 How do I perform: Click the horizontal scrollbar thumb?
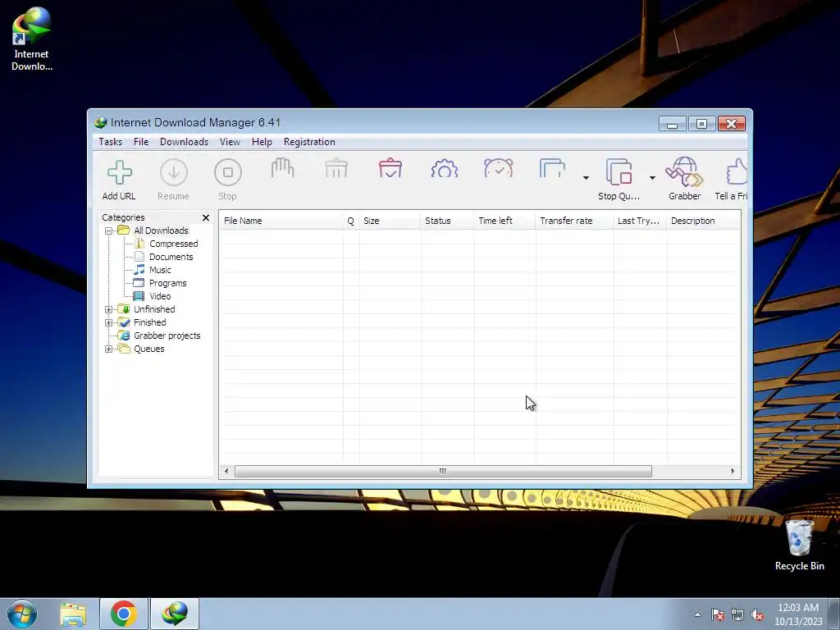coord(443,472)
